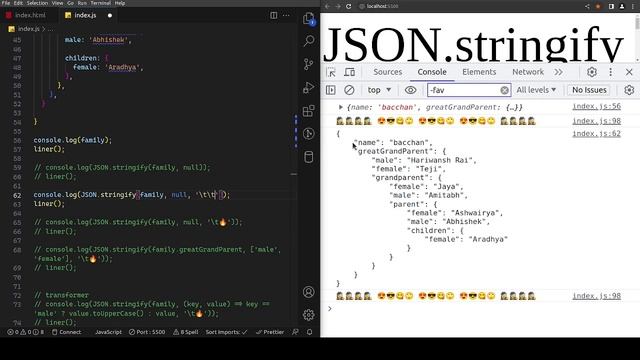This screenshot has width=640, height=360.
Task: Open Run and Debug view
Action: (309, 87)
